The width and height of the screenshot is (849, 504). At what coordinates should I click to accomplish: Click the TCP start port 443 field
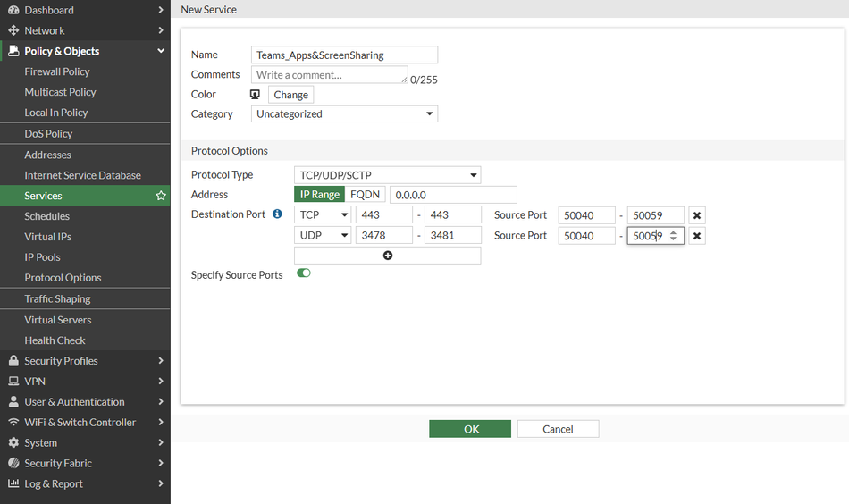click(384, 215)
